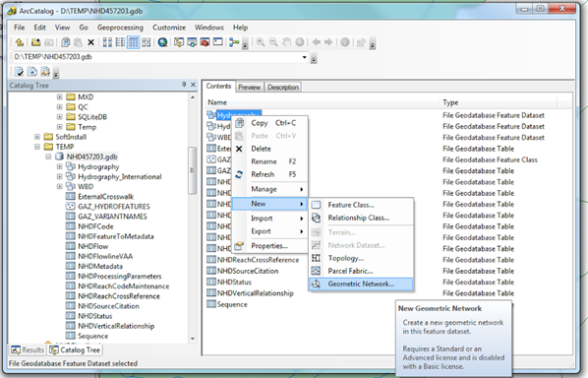
Task: Click the Export Metadata icon
Action: click(32, 71)
